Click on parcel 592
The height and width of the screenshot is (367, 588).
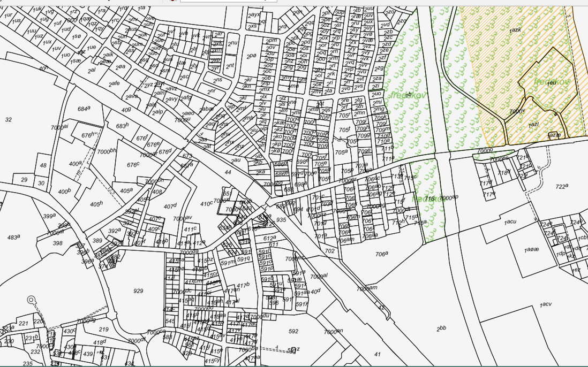tap(293, 331)
